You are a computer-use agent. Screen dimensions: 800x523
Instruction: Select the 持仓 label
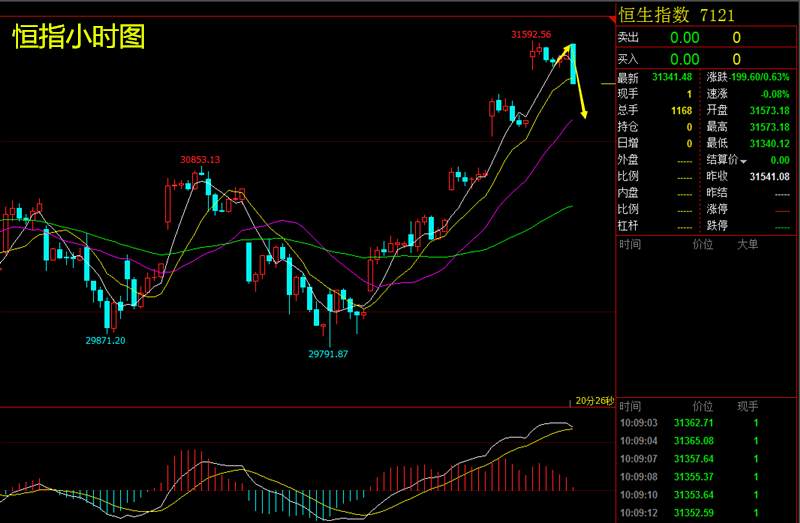[628, 127]
